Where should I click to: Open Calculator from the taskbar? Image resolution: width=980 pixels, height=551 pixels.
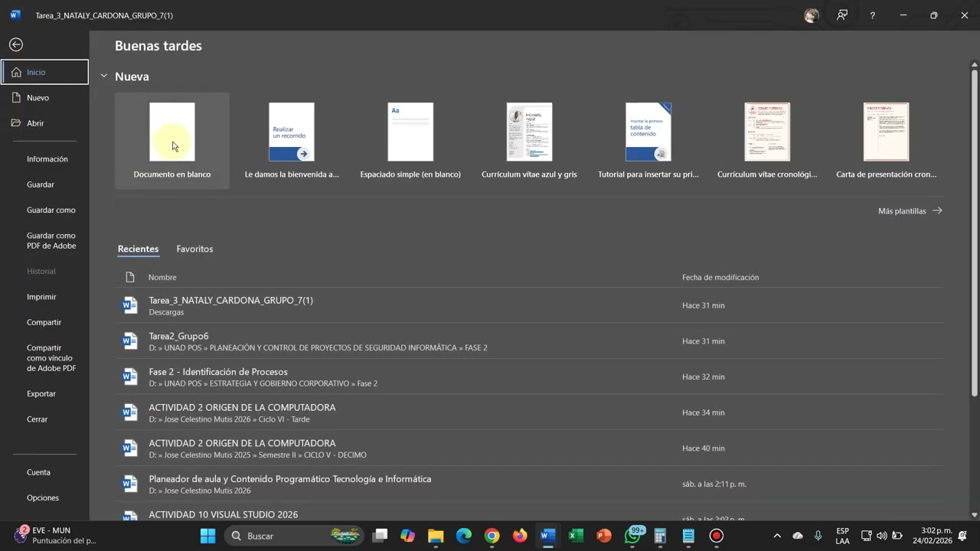[x=660, y=536]
